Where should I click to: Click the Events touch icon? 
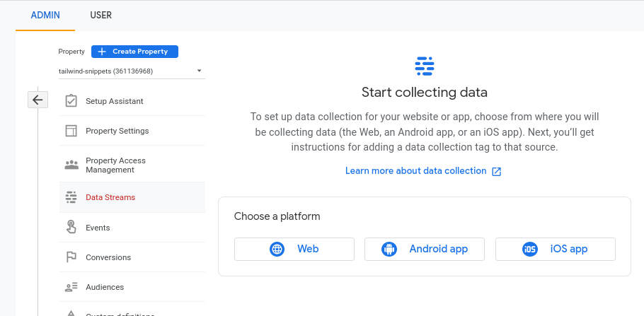tap(71, 228)
